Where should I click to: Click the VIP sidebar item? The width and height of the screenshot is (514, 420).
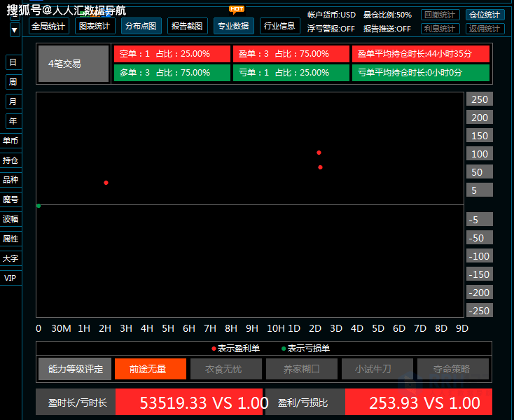click(11, 278)
